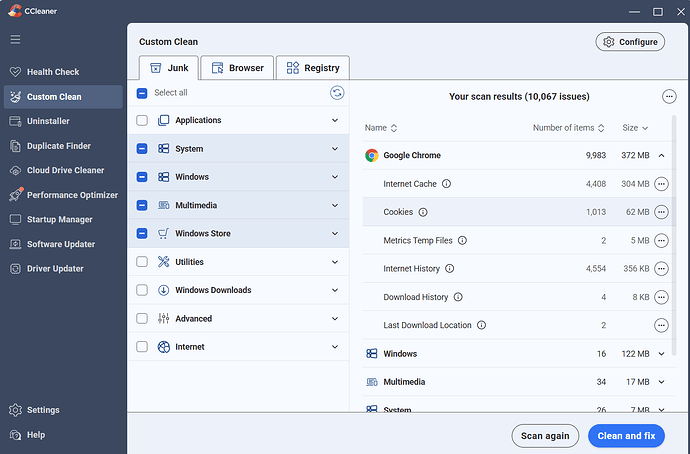Show info for Cookies
Viewport: 690px width, 454px height.
(x=423, y=212)
